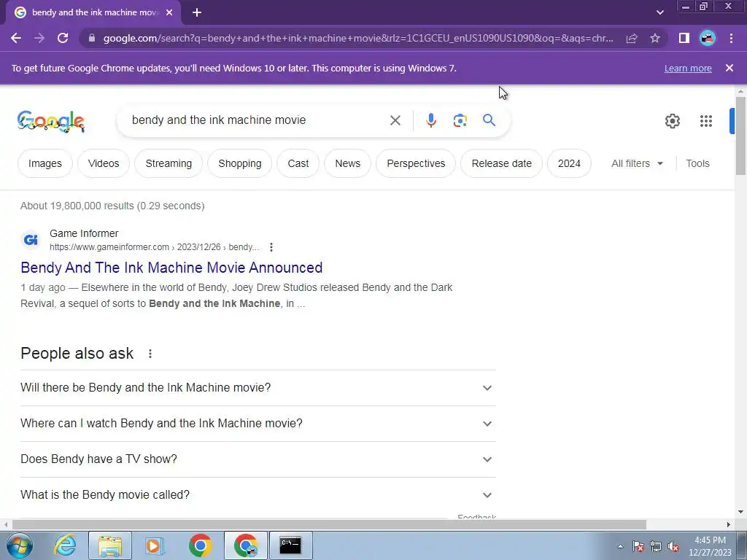The image size is (747, 560).
Task: Open Learn more about Chrome updates
Action: [688, 68]
